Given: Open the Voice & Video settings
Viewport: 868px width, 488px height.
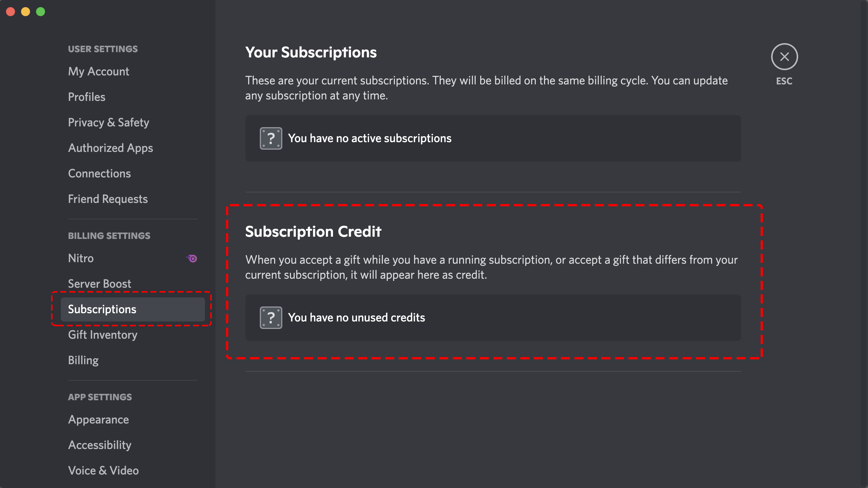Looking at the screenshot, I should [103, 470].
